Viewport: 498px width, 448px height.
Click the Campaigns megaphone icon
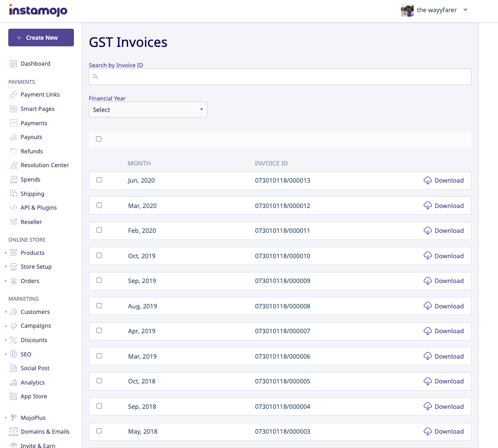tap(13, 326)
